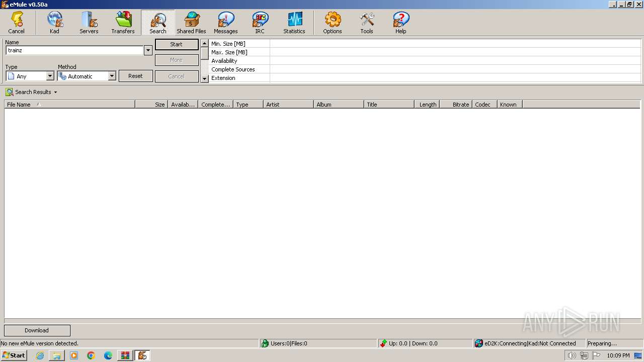644x362 pixels.
Task: Click the eD2K connection globe status icon
Action: 479,343
